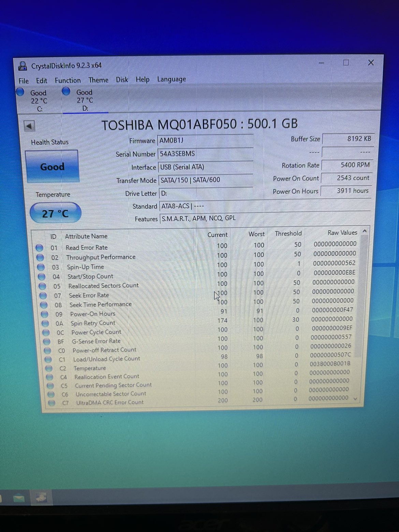The height and width of the screenshot is (532, 399).
Task: Click the Good health status button
Action: click(x=52, y=167)
